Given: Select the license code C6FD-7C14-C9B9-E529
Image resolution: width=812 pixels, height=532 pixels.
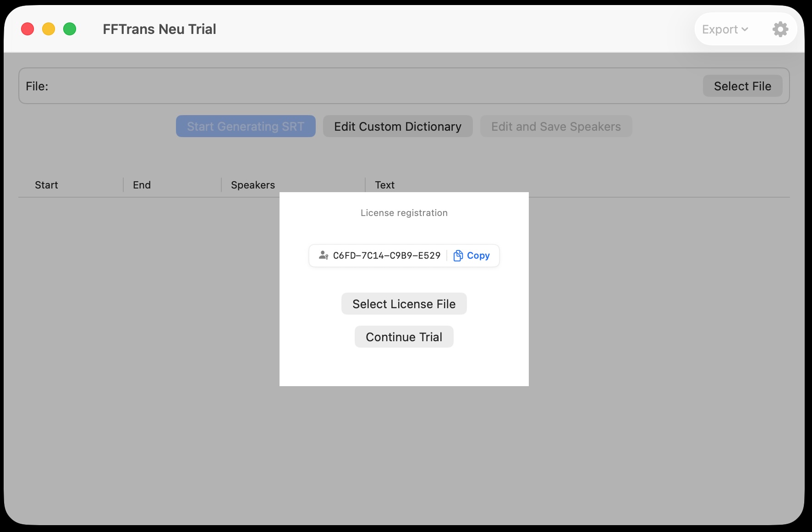Looking at the screenshot, I should [x=387, y=255].
